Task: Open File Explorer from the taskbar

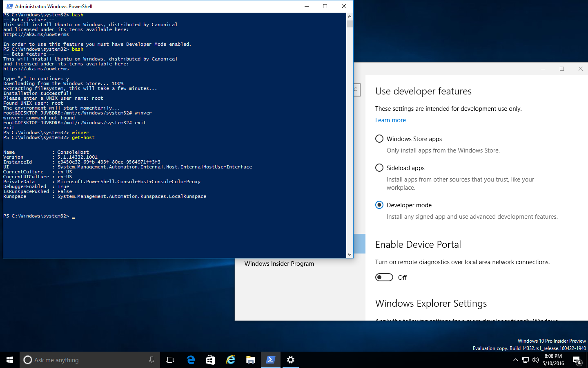Action: point(250,360)
